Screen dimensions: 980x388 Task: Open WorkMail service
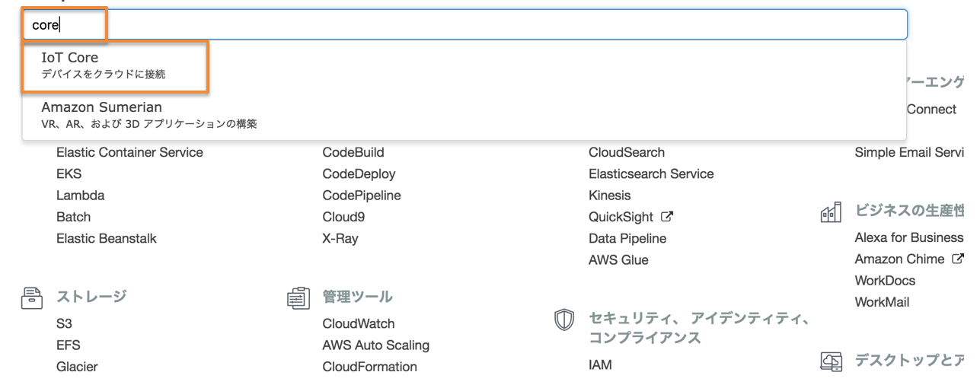[882, 302]
